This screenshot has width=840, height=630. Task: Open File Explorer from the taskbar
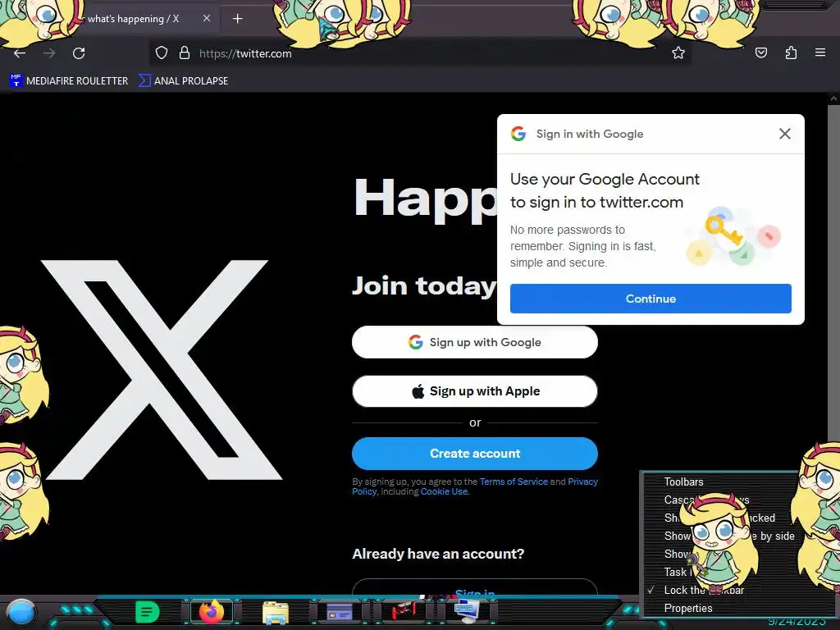276,612
